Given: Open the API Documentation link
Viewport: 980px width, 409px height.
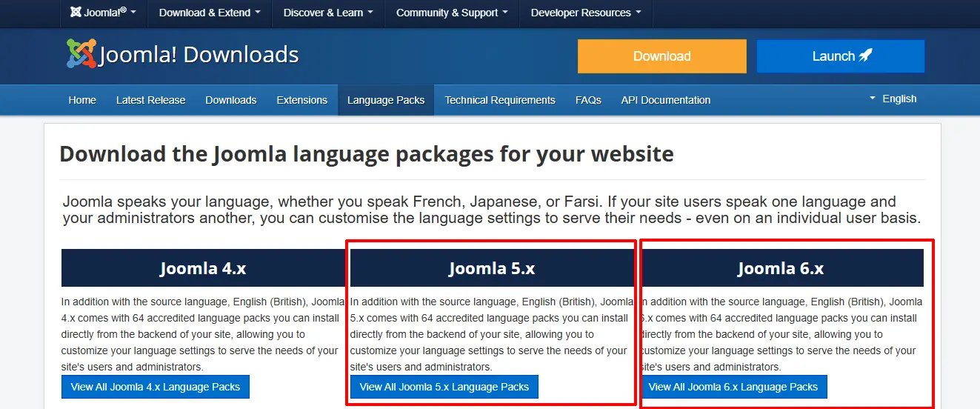Looking at the screenshot, I should (666, 100).
